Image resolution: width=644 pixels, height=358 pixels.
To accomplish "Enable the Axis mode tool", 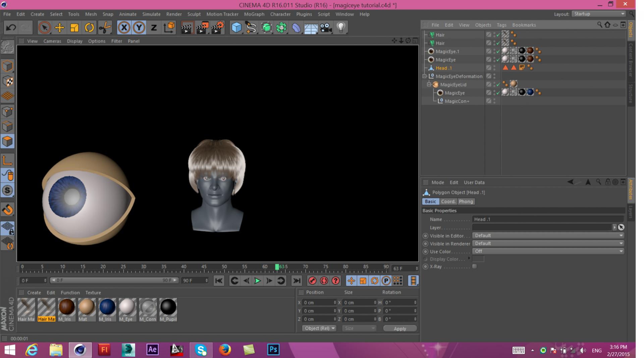I will (x=7, y=160).
